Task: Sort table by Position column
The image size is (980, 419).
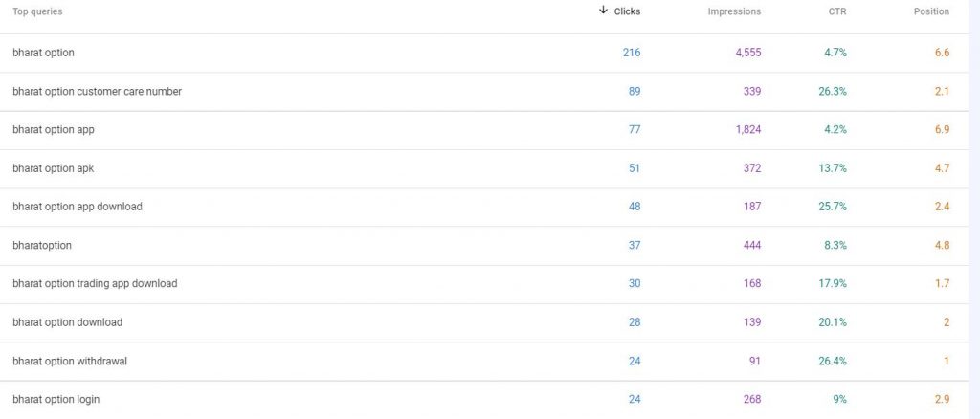Action: tap(931, 11)
